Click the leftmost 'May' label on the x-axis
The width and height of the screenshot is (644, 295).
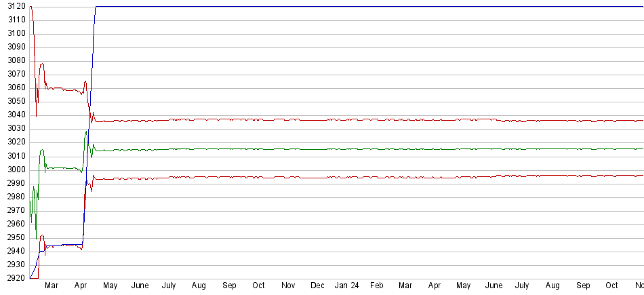[110, 286]
